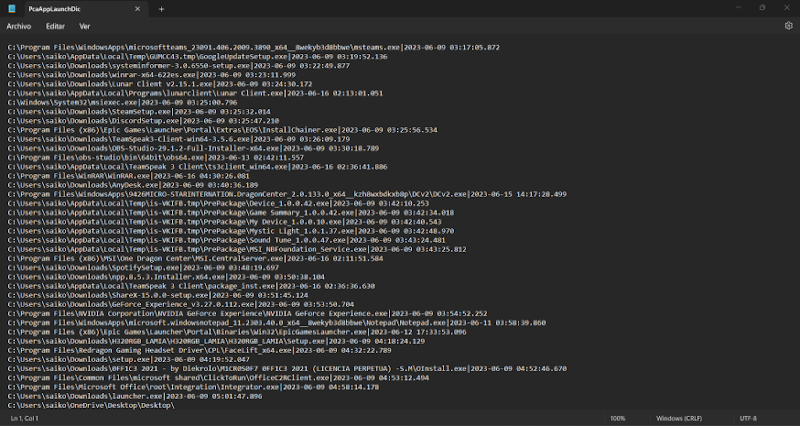Click the OneDrive\Desktop\Desktop\ last line
The height and width of the screenshot is (426, 800).
(91, 406)
